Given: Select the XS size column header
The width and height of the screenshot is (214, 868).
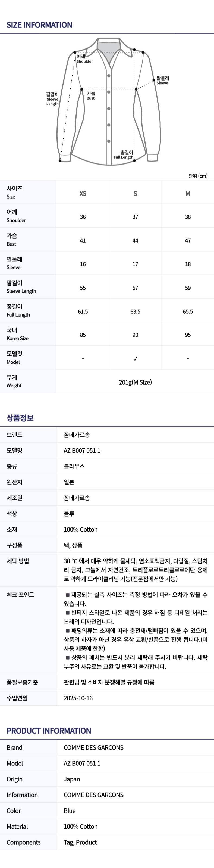Looking at the screenshot, I should tap(83, 193).
